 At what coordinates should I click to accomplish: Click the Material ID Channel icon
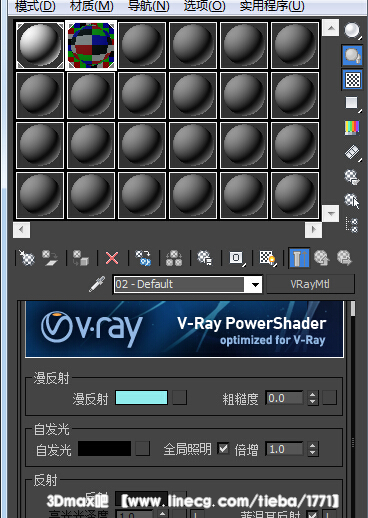pos(237,258)
